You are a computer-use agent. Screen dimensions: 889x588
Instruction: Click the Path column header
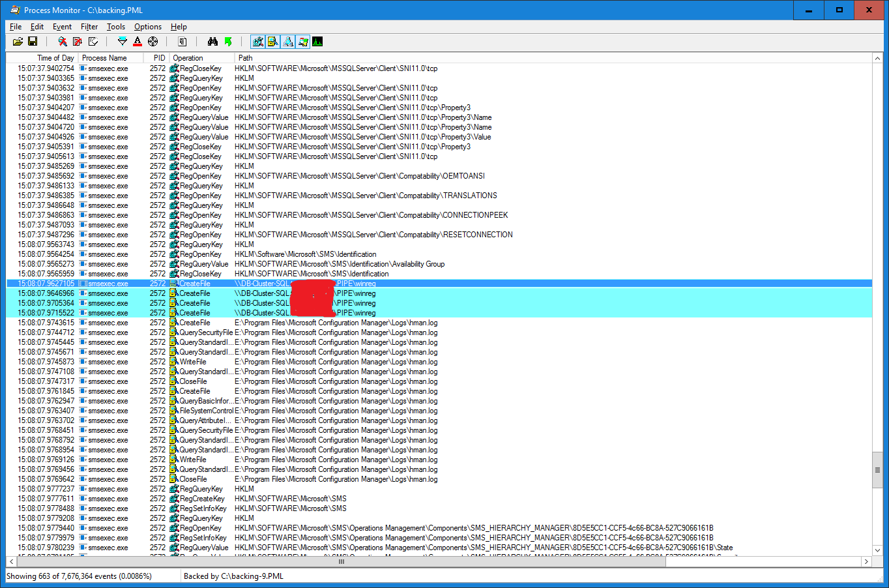(553, 58)
